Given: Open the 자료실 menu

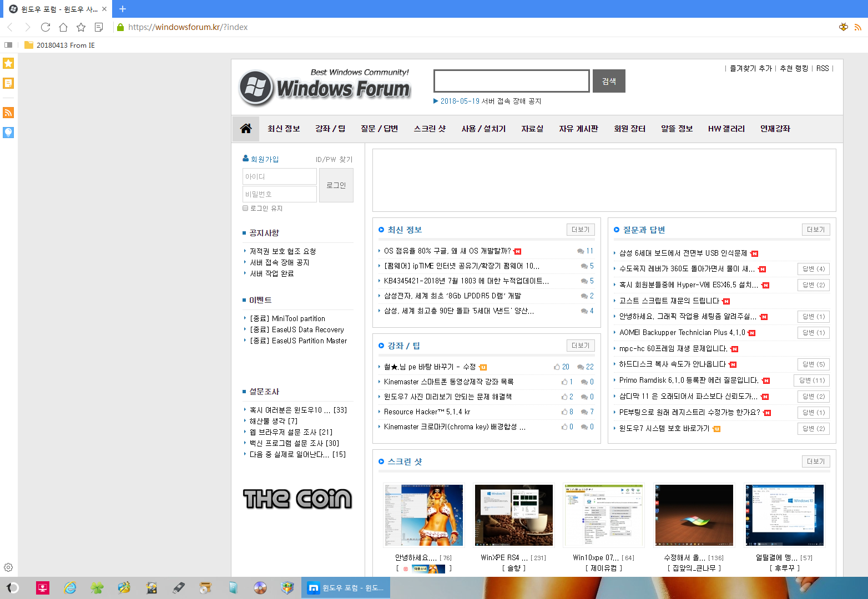Looking at the screenshot, I should pos(532,129).
